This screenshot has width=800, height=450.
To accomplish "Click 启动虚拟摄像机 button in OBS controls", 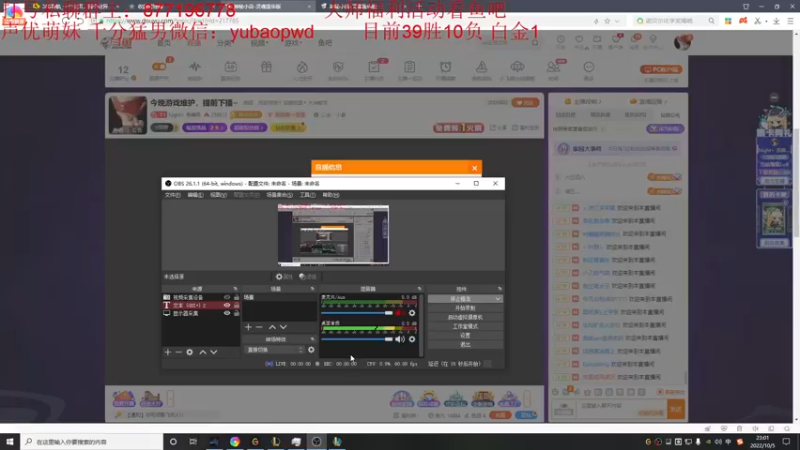I will [x=465, y=317].
